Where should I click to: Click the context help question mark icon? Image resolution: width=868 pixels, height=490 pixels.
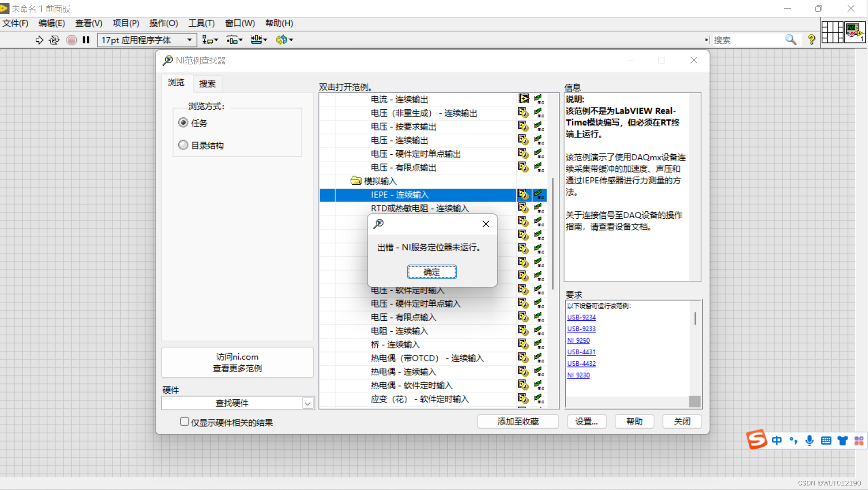click(x=811, y=40)
